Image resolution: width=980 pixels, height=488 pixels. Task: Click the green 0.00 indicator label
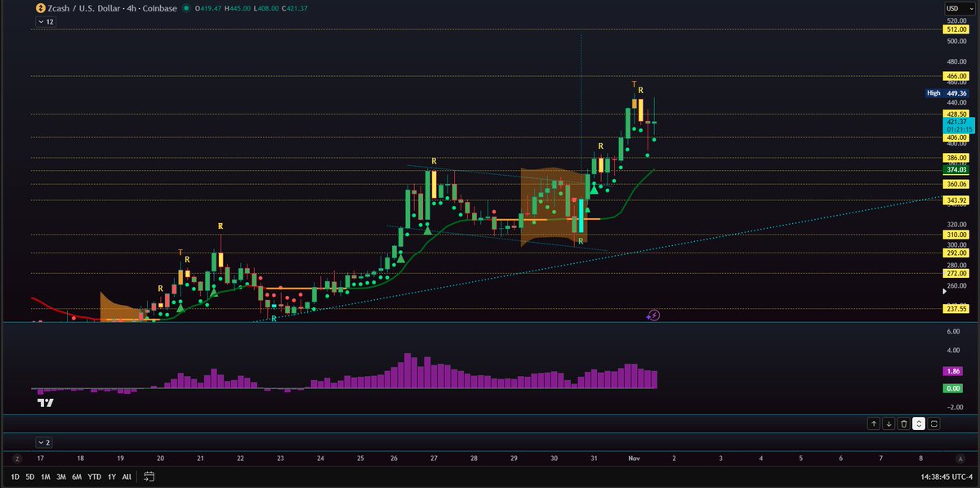click(952, 387)
